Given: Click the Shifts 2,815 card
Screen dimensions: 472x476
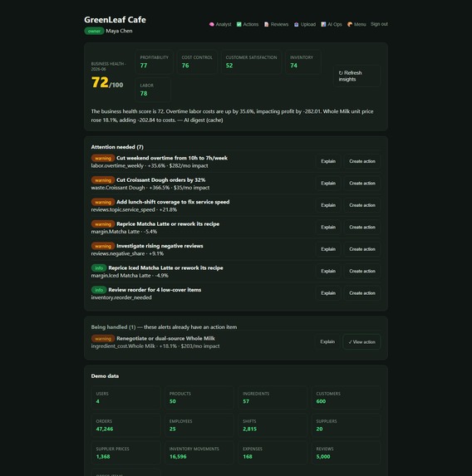Looking at the screenshot, I should click(273, 425).
